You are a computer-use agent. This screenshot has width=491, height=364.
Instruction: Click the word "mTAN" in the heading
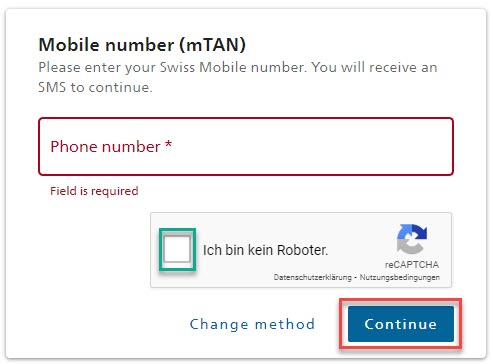(213, 45)
